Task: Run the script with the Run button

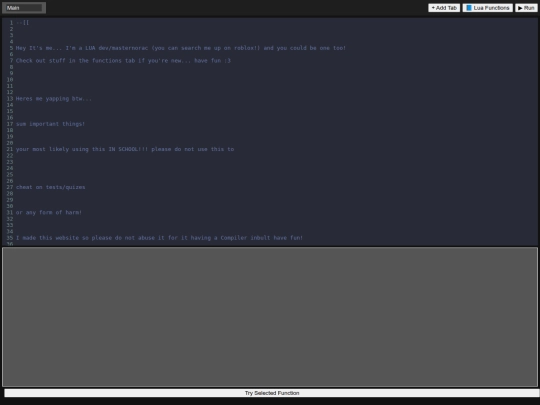Action: 526,8
